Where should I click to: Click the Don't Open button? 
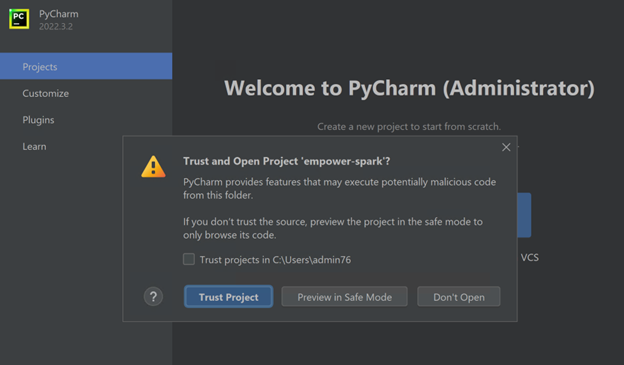click(459, 297)
